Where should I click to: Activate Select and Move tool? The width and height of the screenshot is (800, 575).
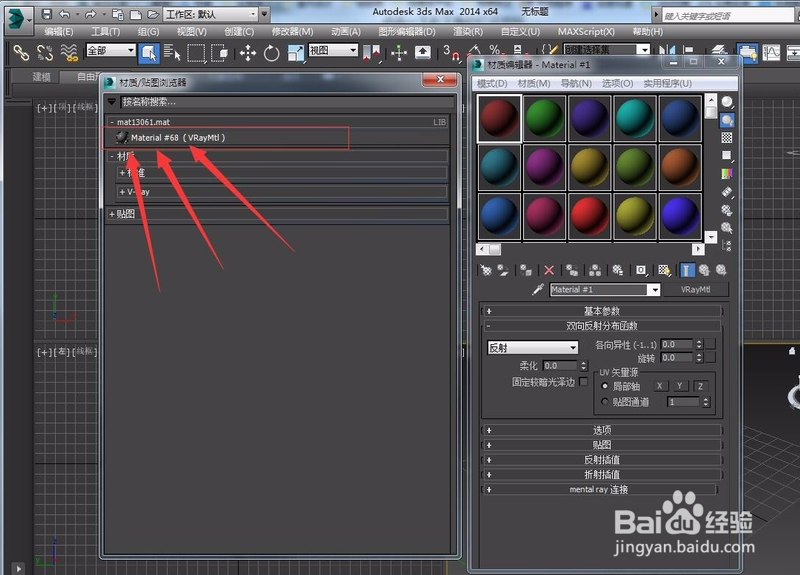click(x=247, y=53)
